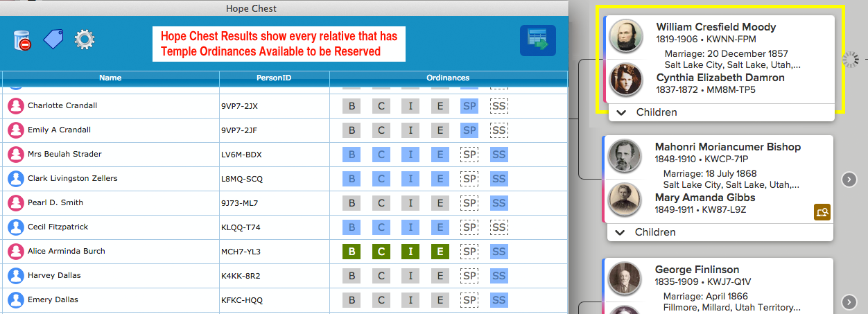Click blue SS ordinance for Clark Livingston Zellers

click(498, 179)
